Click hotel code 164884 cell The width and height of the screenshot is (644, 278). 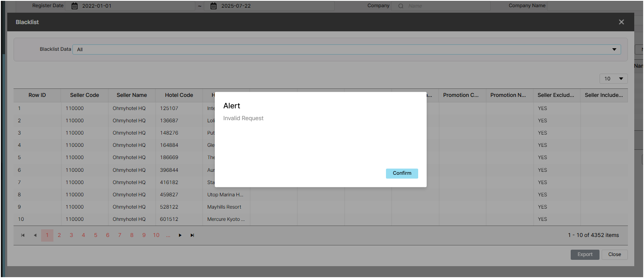coord(179,145)
